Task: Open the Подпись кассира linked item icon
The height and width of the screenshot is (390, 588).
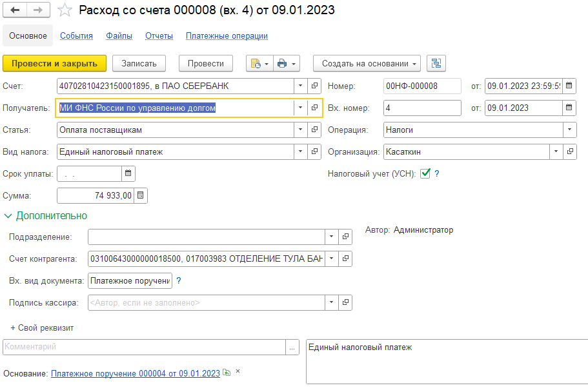Action: coord(345,302)
